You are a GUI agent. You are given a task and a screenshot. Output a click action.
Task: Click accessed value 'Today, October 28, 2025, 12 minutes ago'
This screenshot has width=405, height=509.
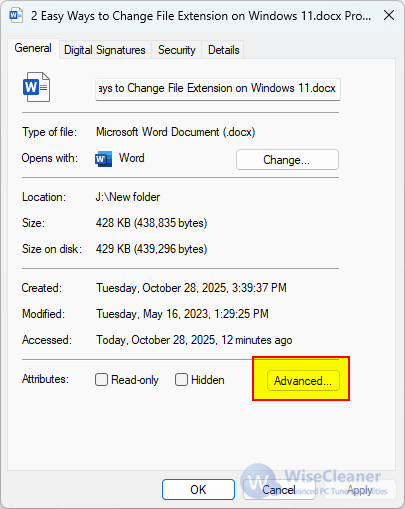click(194, 340)
